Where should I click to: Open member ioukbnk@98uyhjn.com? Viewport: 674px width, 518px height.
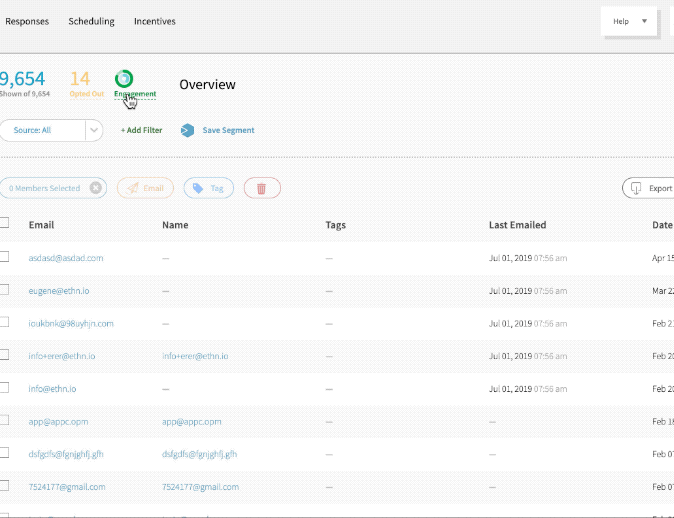(x=71, y=323)
